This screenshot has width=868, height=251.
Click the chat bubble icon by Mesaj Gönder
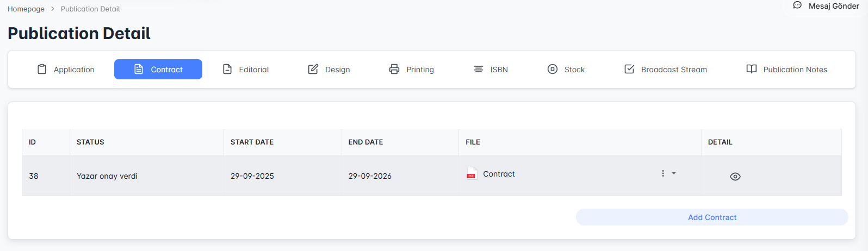[797, 5]
